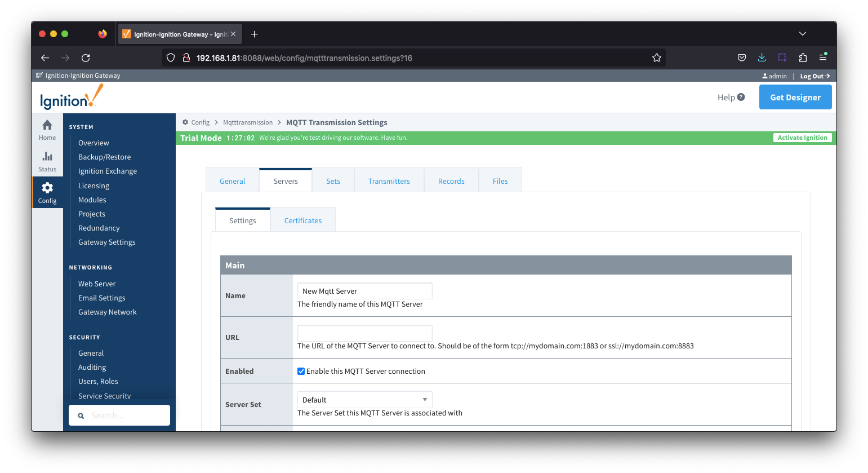Click the Log Out link
Viewport: 868px width, 473px height.
pos(814,76)
